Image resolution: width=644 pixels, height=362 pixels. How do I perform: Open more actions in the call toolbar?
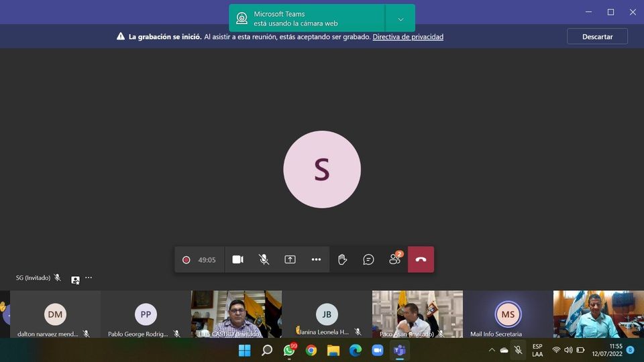[316, 259]
